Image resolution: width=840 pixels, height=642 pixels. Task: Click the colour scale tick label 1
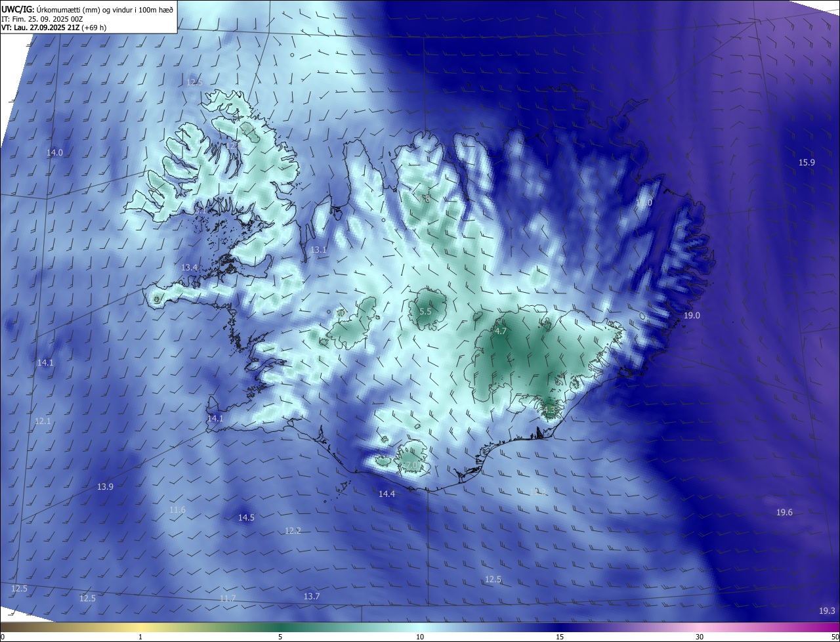tap(140, 637)
